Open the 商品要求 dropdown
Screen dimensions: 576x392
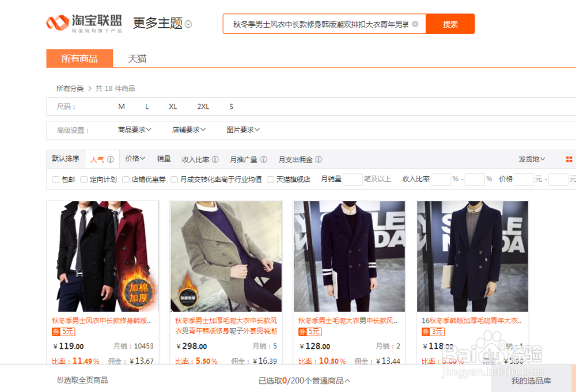(134, 130)
